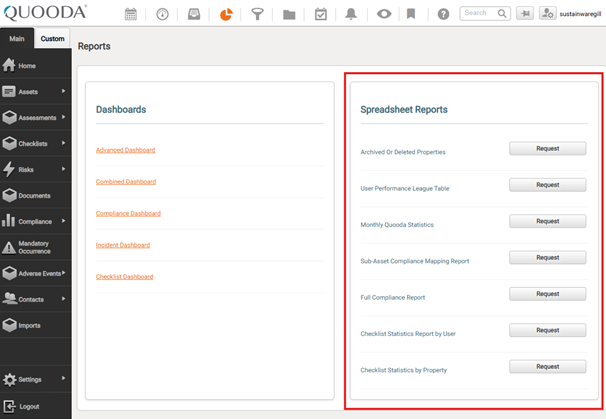Request Checklist Statistics Report by User
606x419 pixels.
[x=547, y=330]
